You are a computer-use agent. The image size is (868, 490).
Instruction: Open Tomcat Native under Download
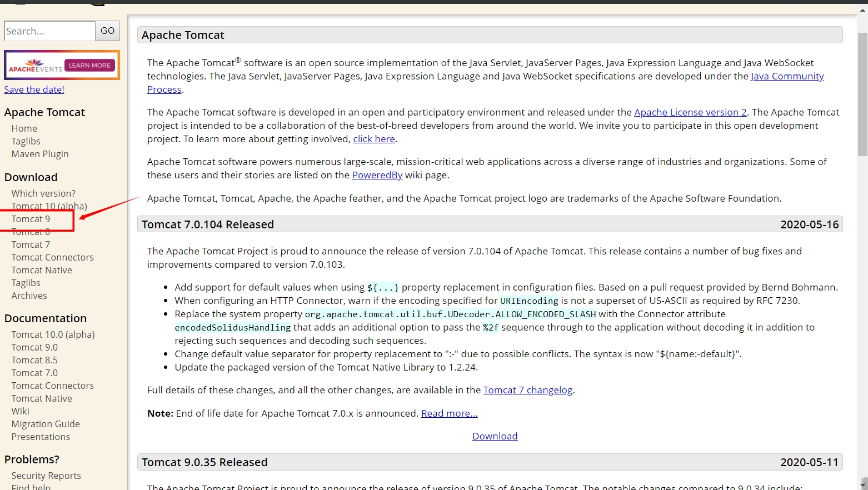click(x=42, y=270)
